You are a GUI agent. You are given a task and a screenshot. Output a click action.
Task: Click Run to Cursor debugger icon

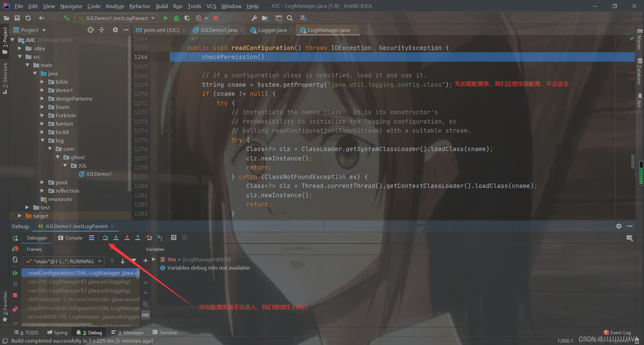point(160,237)
